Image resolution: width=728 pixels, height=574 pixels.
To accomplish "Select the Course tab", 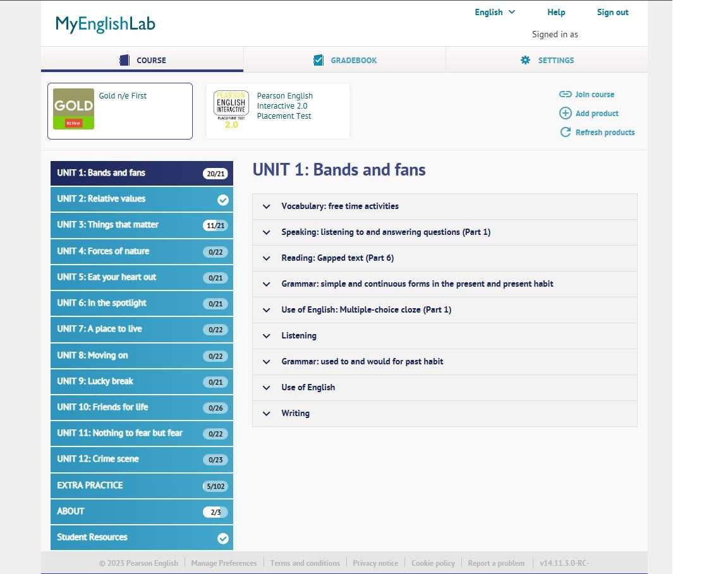I will (x=142, y=60).
